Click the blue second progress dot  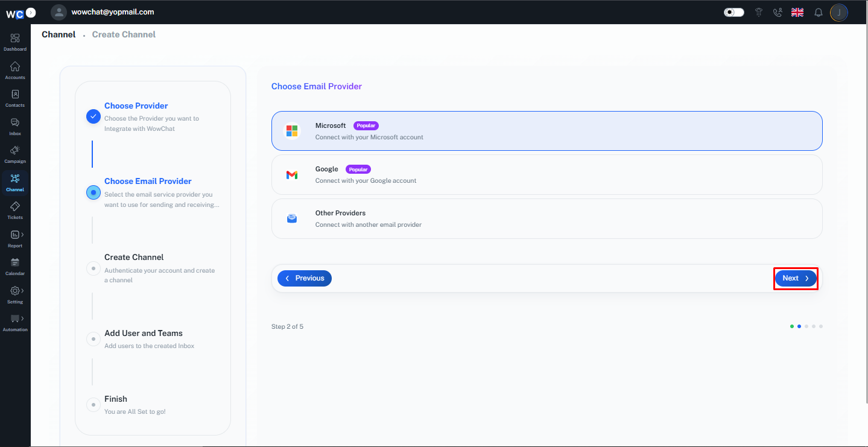(799, 326)
